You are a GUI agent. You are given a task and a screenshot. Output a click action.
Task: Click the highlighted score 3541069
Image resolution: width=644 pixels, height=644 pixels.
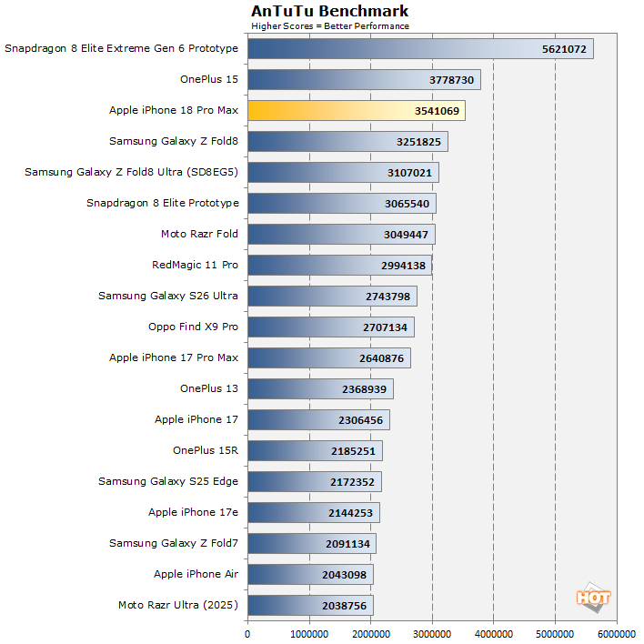[437, 111]
